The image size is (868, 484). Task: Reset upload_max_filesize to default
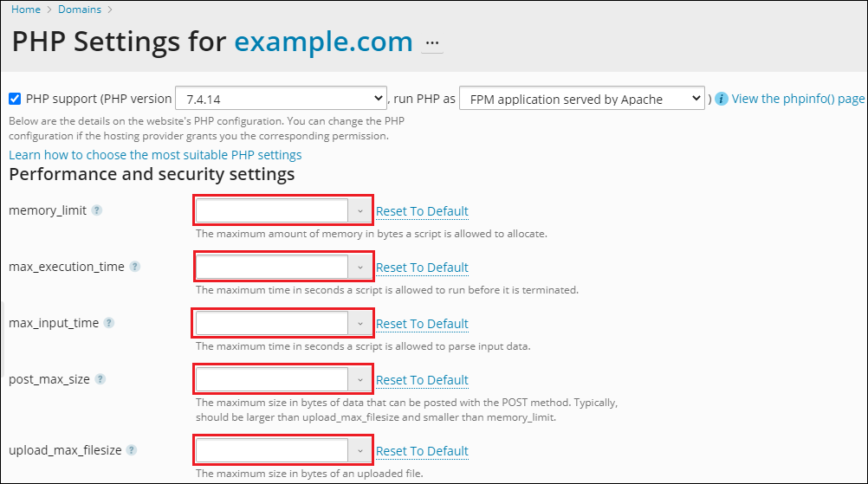(422, 451)
